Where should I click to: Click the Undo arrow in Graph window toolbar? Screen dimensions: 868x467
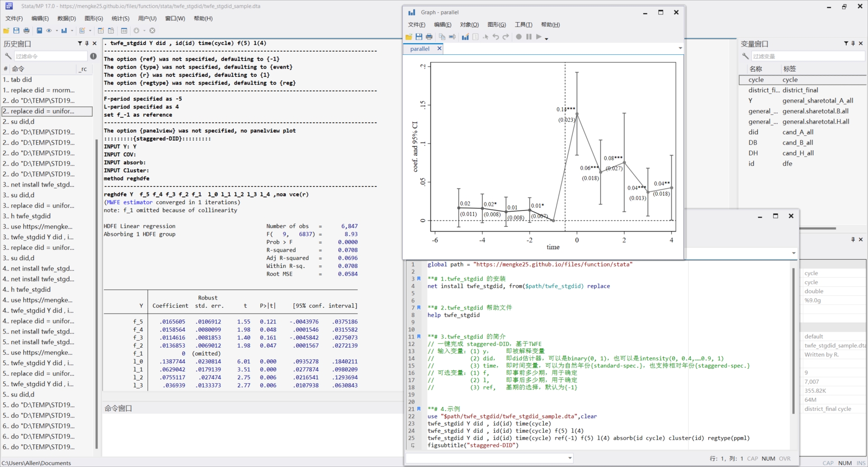[x=495, y=37]
